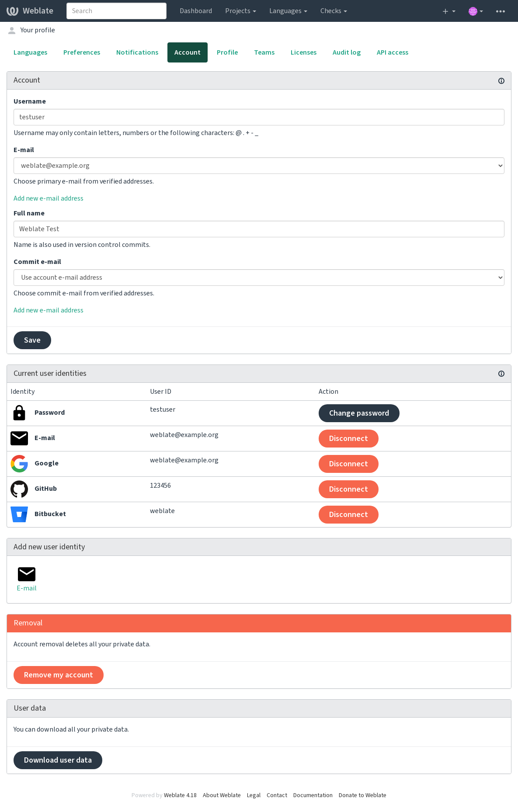
Task: Open the Checks dropdown menu
Action: click(x=334, y=11)
